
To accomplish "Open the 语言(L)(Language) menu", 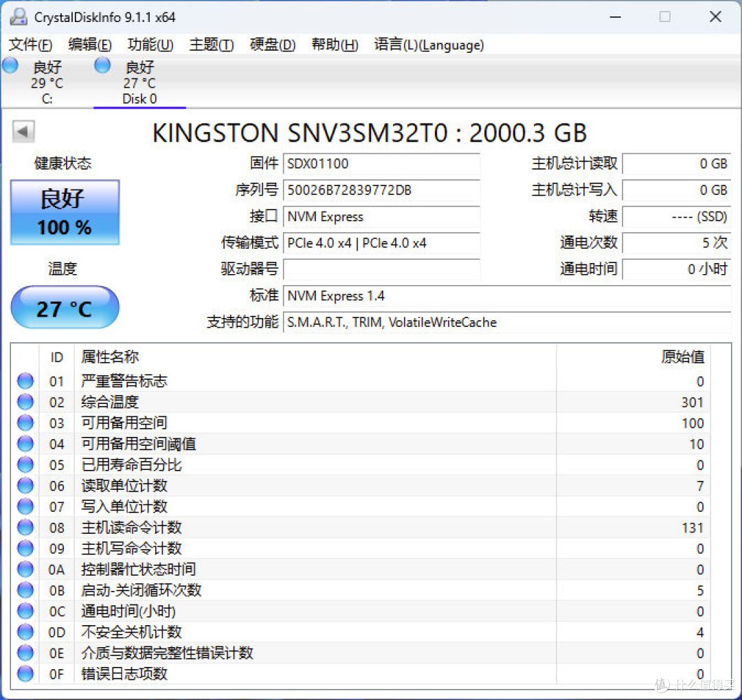I will click(x=429, y=45).
